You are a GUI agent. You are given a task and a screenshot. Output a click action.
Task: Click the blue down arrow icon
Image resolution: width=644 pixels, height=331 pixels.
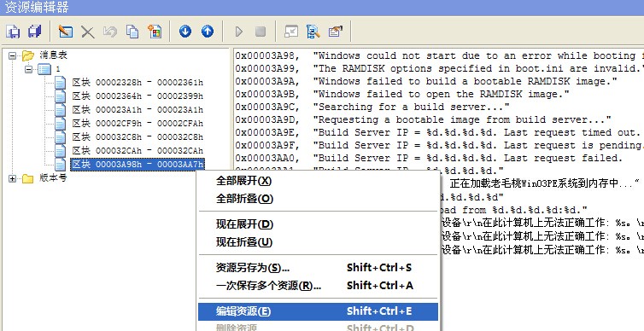tap(185, 32)
